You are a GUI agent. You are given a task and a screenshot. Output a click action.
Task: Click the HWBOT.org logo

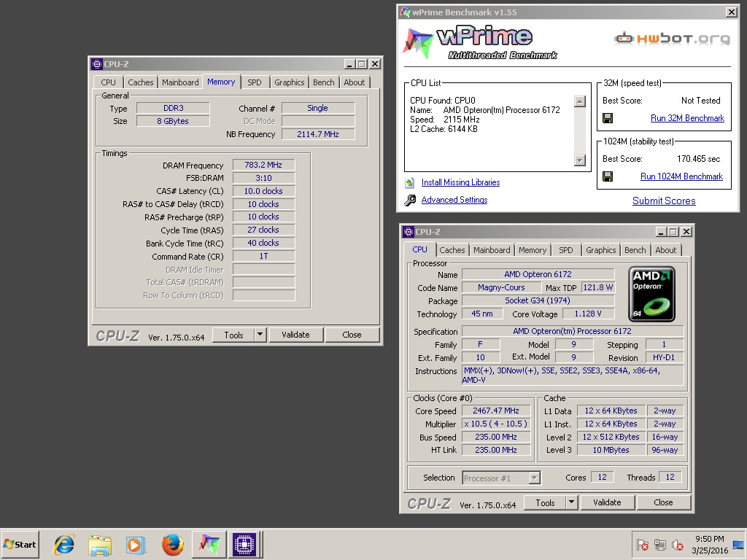tap(672, 38)
